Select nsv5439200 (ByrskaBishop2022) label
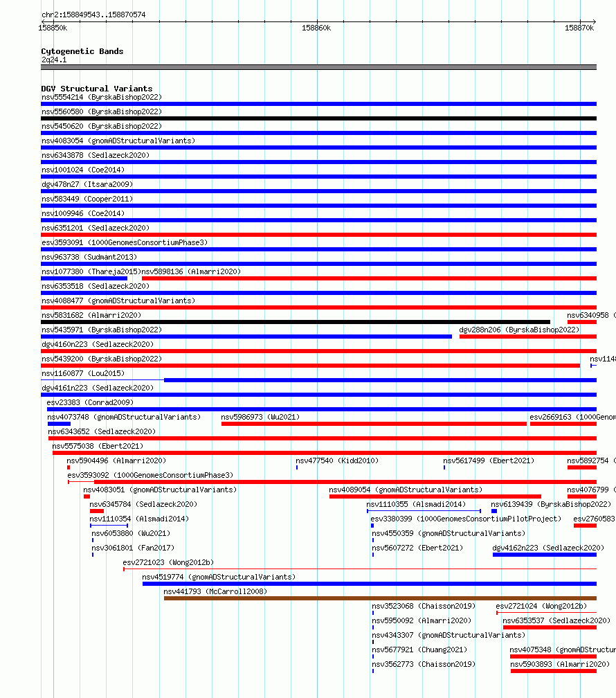The width and height of the screenshot is (616, 698). click(102, 359)
